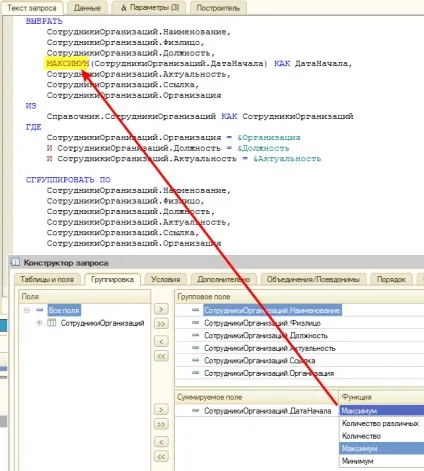Switch to the Текст запроса tab

[32, 8]
